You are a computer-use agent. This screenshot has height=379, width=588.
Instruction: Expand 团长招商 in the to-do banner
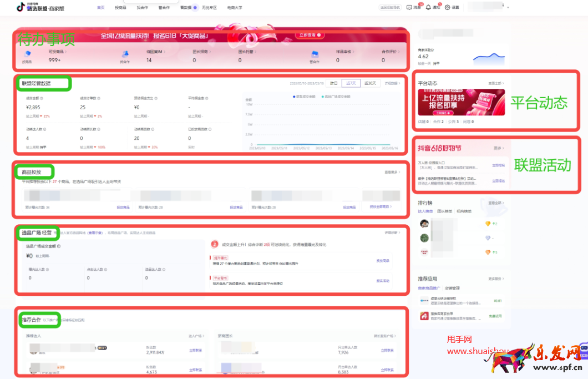[202, 52]
